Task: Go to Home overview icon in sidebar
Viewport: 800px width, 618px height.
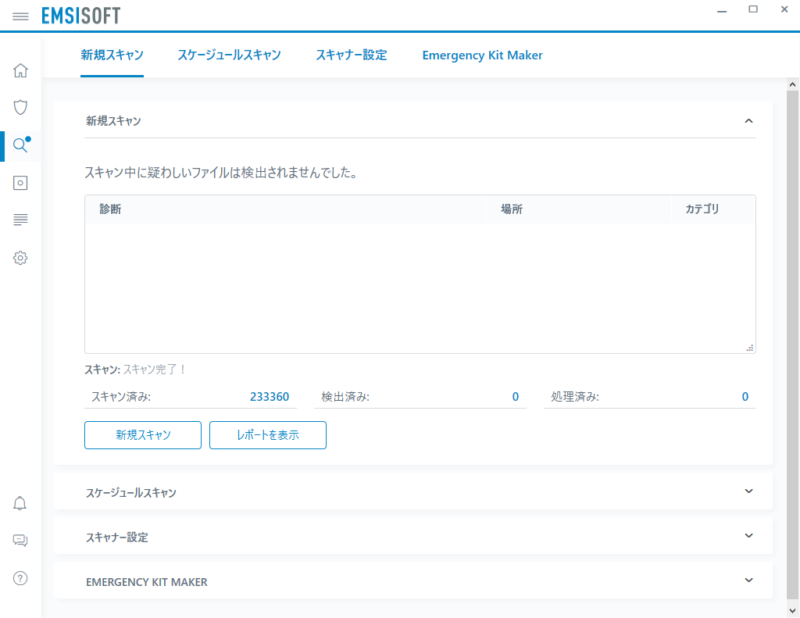Action: [x=20, y=71]
